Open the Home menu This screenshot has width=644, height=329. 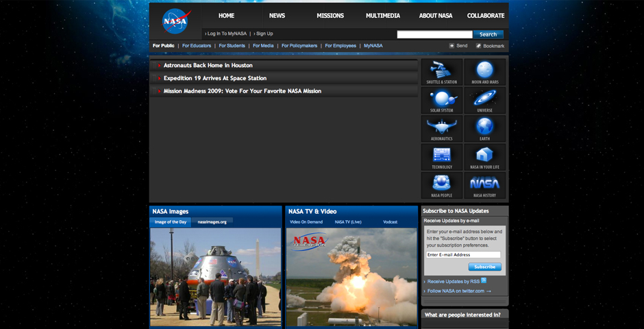[x=226, y=16]
